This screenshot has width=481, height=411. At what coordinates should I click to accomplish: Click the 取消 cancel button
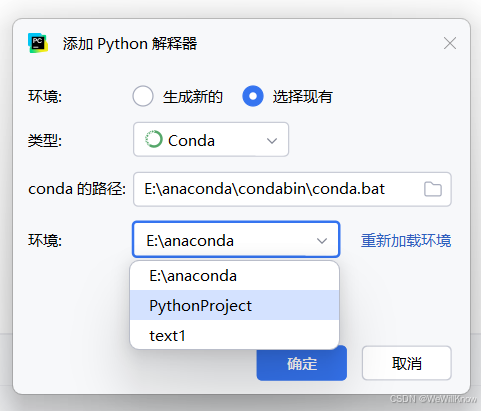(x=407, y=363)
